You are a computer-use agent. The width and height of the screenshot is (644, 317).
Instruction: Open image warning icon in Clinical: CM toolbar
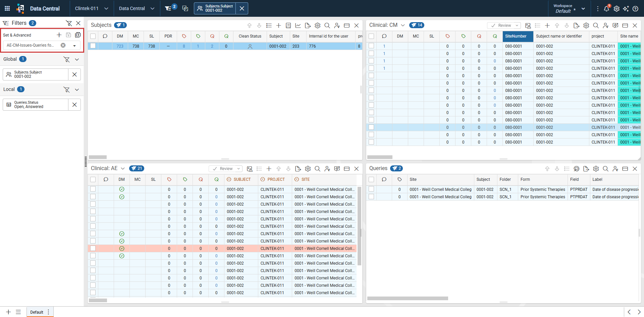click(528, 25)
